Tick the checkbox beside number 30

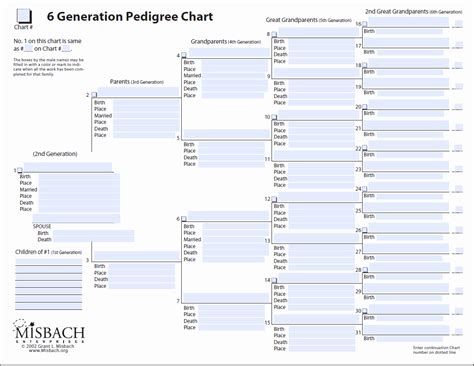point(365,311)
